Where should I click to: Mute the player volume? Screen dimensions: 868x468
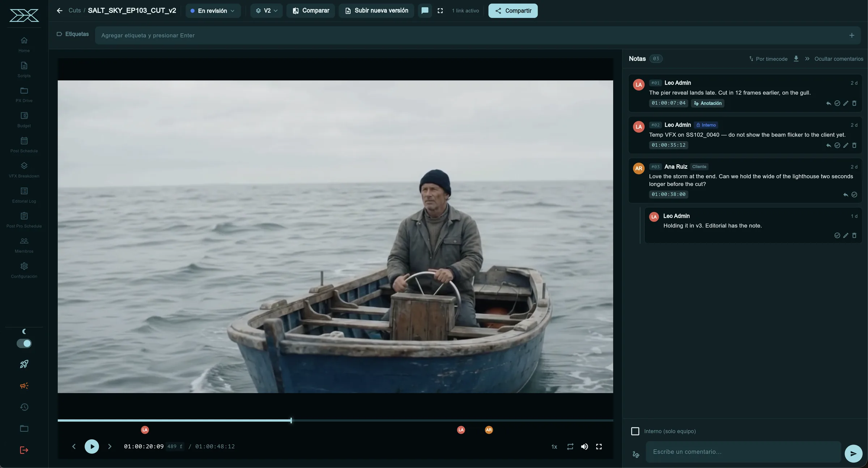tap(584, 447)
